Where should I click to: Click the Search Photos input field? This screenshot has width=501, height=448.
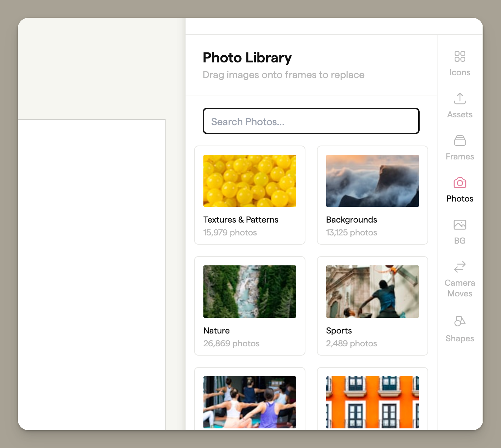311,121
